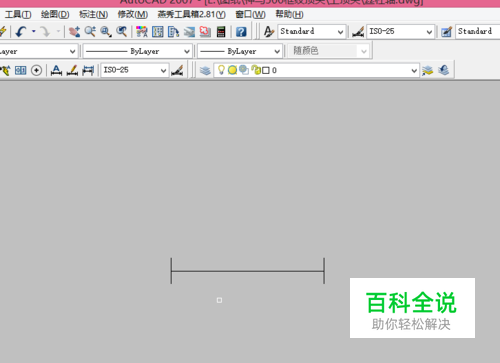Image resolution: width=500 pixels, height=363 pixels.
Task: Toggle layer 0 lock padlock icon
Action: (x=256, y=70)
